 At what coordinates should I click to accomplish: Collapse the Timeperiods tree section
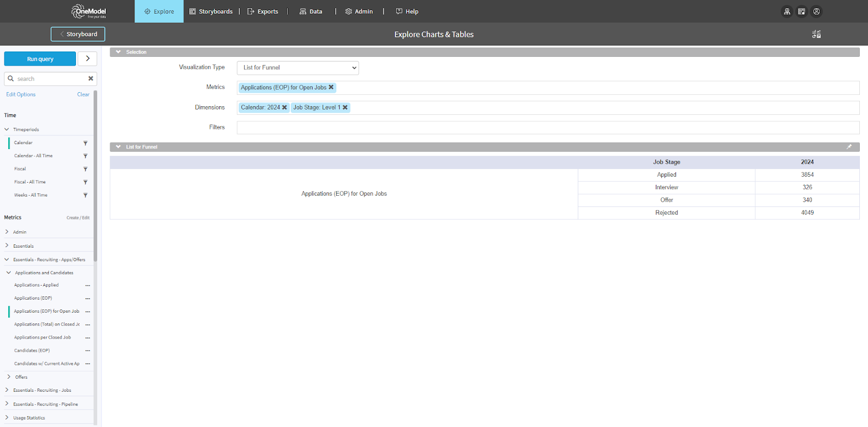pyautogui.click(x=7, y=130)
